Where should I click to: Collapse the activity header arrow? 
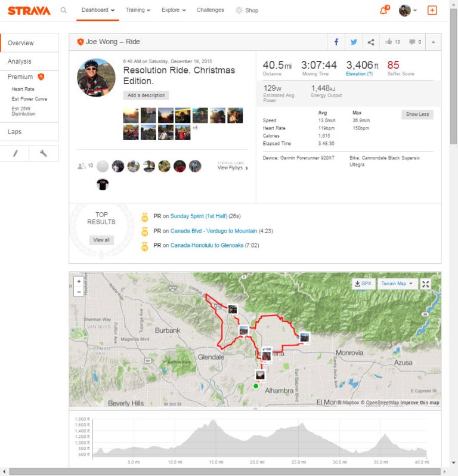[434, 42]
